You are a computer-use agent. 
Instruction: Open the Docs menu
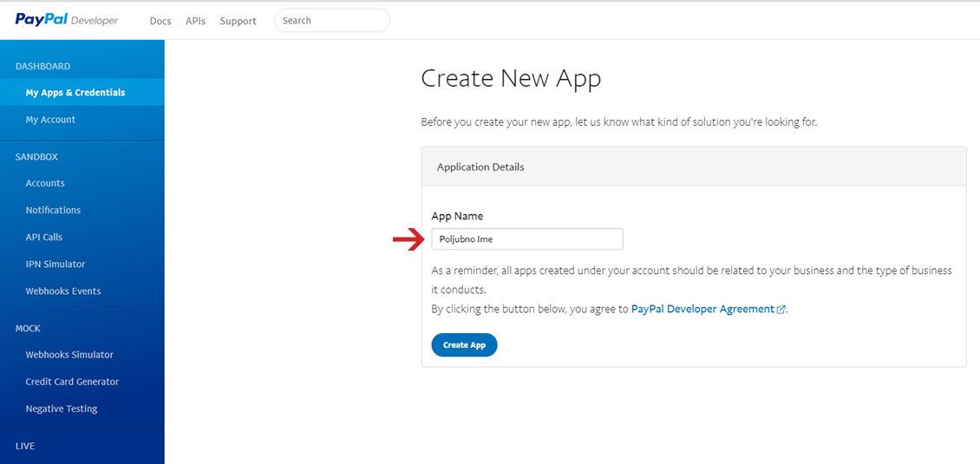coord(160,21)
